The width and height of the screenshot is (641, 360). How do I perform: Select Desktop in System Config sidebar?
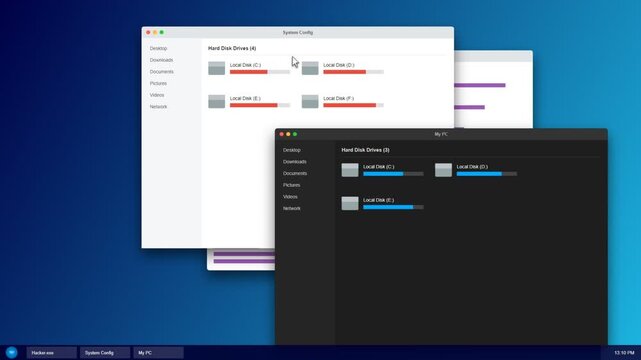click(x=158, y=48)
